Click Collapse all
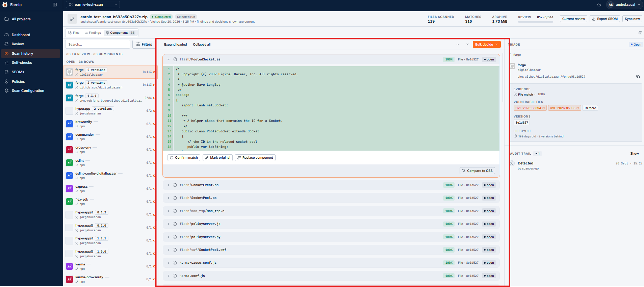Screen dimensions: 644x287 point(202,45)
